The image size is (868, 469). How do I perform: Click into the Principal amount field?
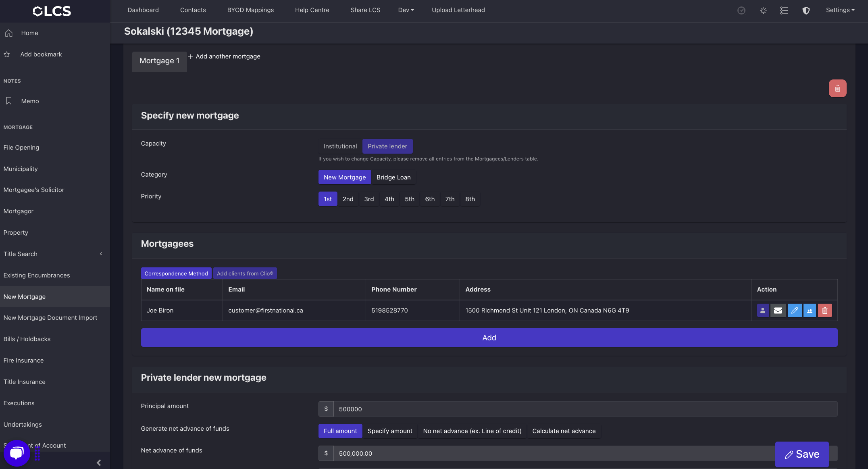[585, 409]
